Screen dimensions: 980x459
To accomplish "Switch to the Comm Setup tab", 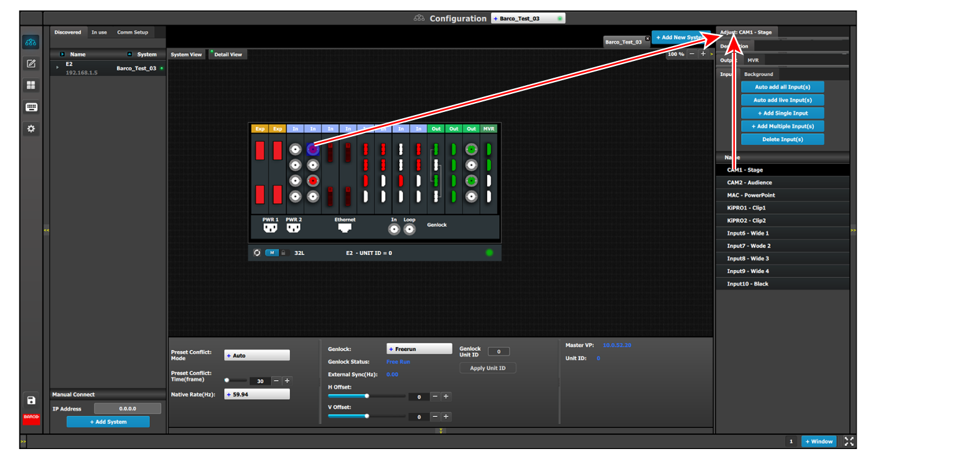I will tap(133, 32).
